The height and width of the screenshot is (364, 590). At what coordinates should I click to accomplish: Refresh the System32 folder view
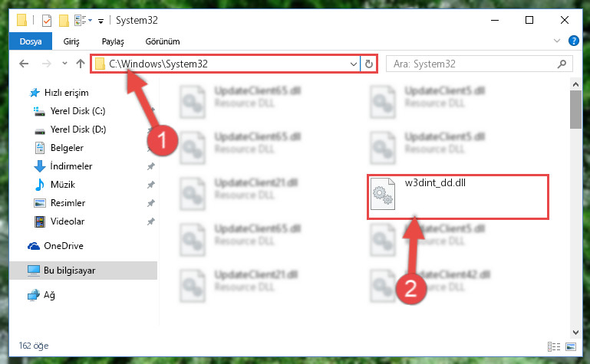click(x=369, y=64)
